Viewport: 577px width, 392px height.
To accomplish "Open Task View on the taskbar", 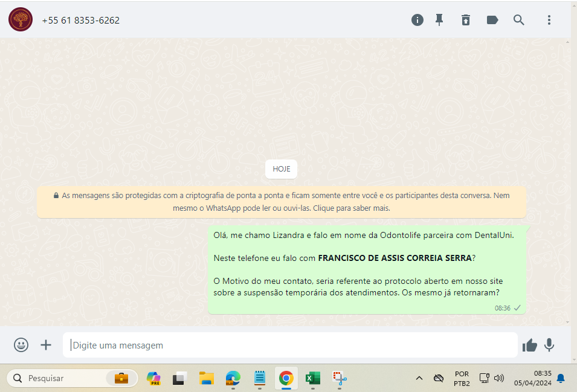I will pos(179,378).
